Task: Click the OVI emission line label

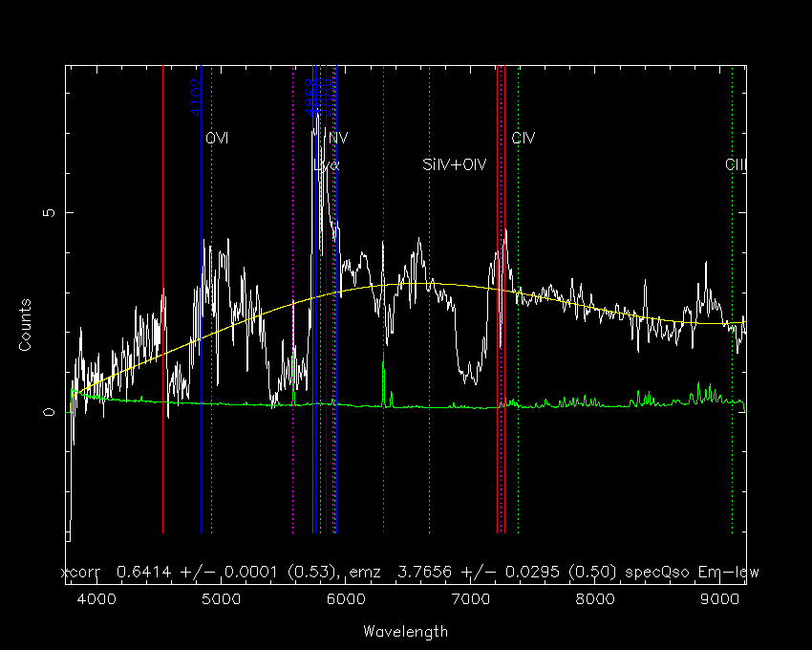Action: coord(217,139)
